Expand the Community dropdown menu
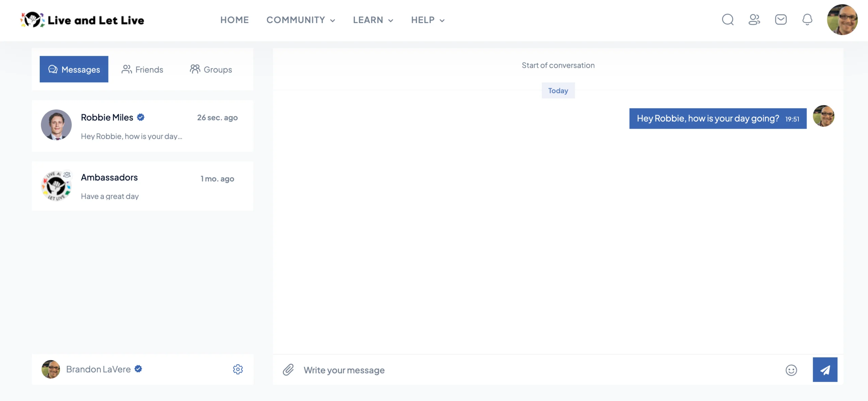 pyautogui.click(x=300, y=20)
